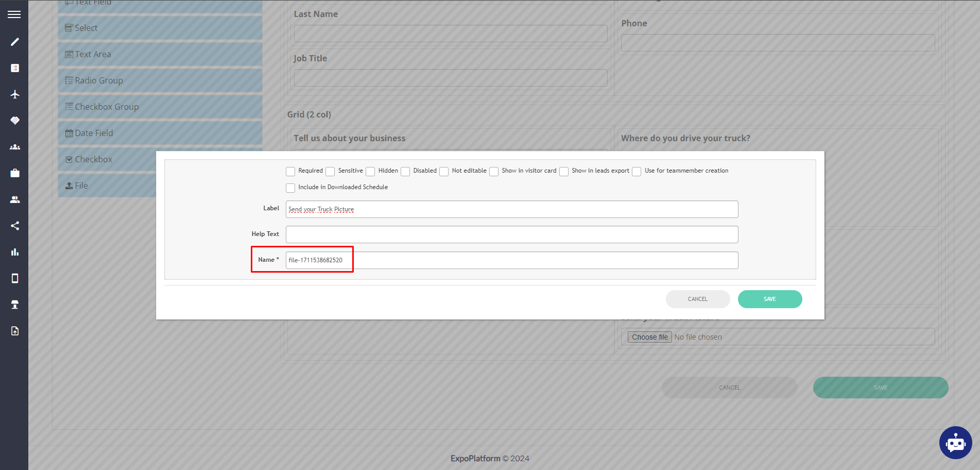Enable the Required checkbox
The height and width of the screenshot is (470, 980).
coord(290,171)
